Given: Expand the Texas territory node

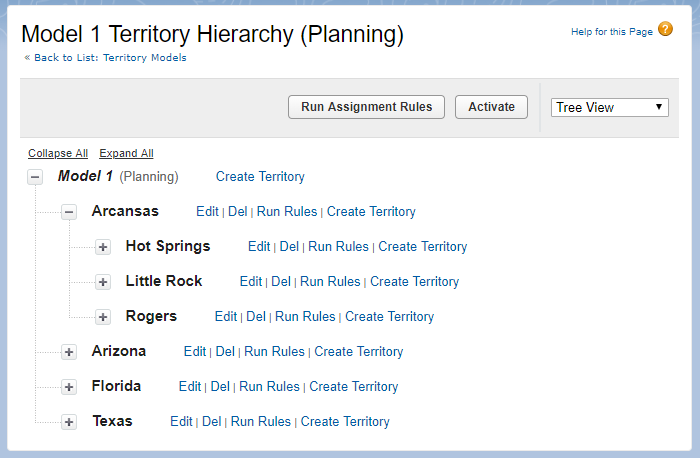Looking at the screenshot, I should tap(69, 422).
